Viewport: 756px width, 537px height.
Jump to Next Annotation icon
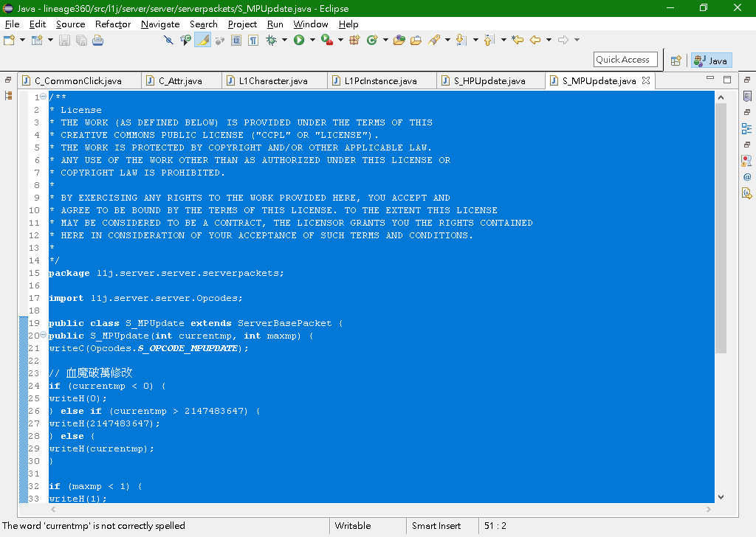click(x=461, y=41)
